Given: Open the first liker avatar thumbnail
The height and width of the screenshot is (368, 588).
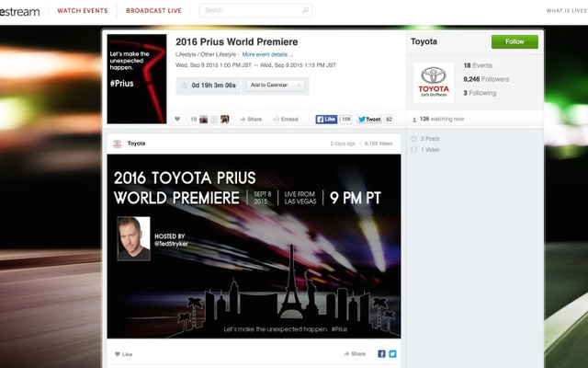Looking at the screenshot, I should click(204, 120).
